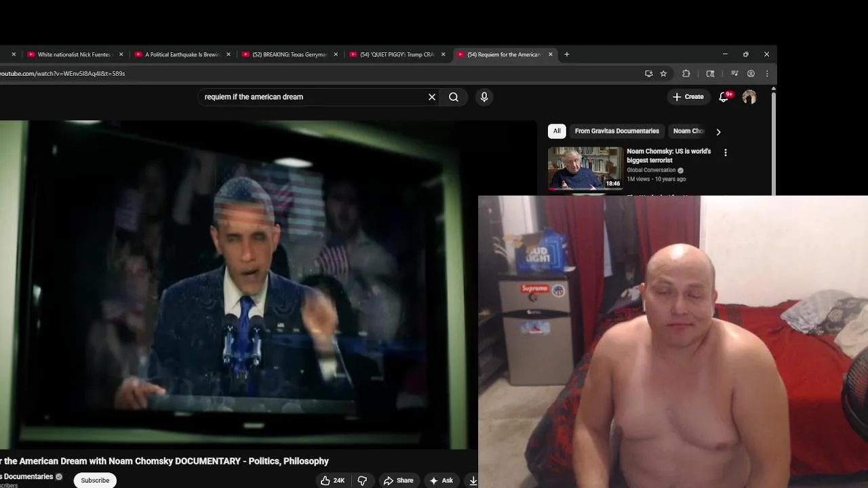This screenshot has height=488, width=868.
Task: Switch to '(52) BREAKING: Texas Gerrymand' tab
Action: (x=289, y=54)
